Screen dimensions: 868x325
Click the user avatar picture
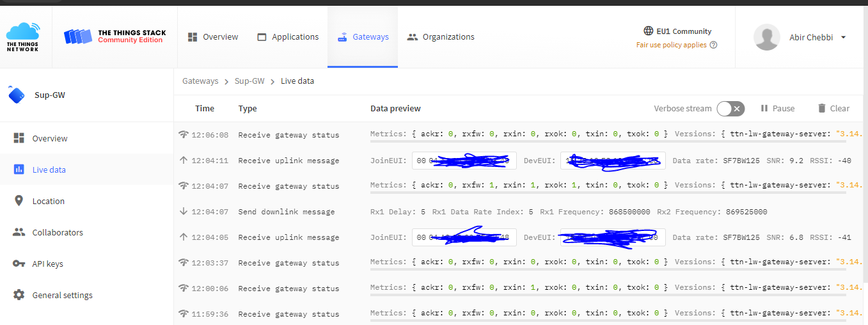coord(767,37)
